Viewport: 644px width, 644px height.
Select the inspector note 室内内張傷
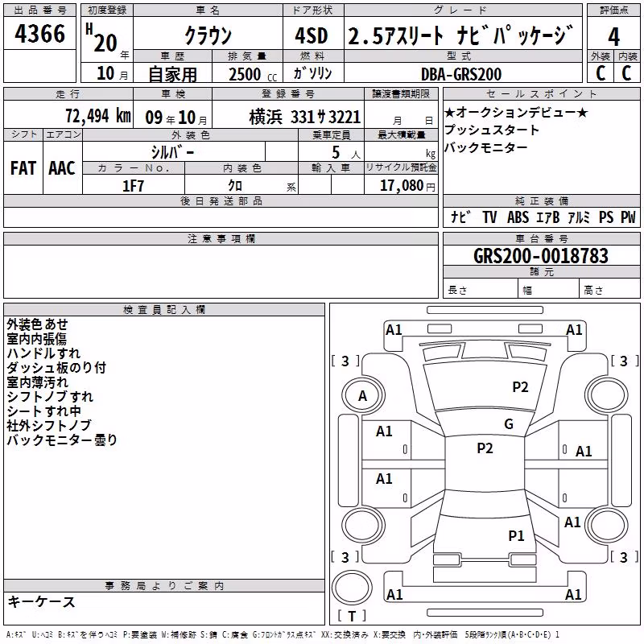pos(36,339)
